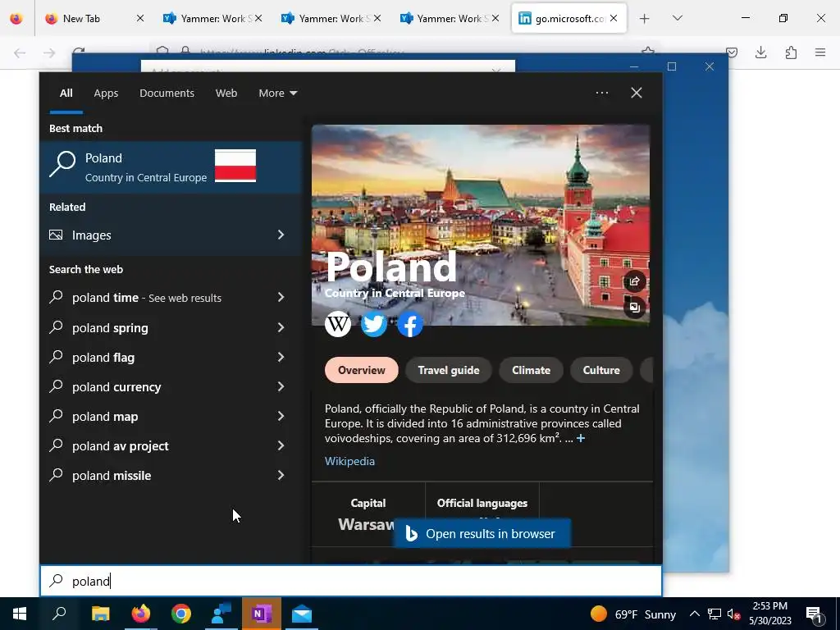Switch to the Documents search tab
The width and height of the screenshot is (840, 630).
click(x=167, y=93)
